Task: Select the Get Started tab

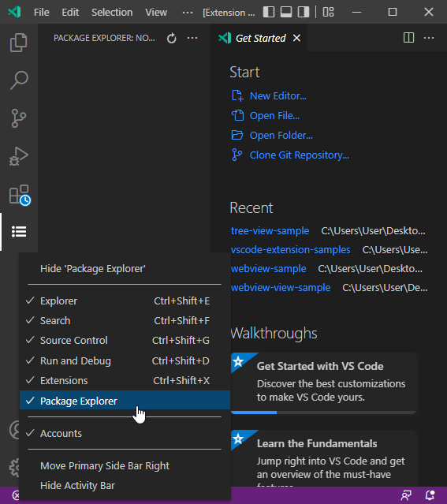Action: tap(259, 38)
